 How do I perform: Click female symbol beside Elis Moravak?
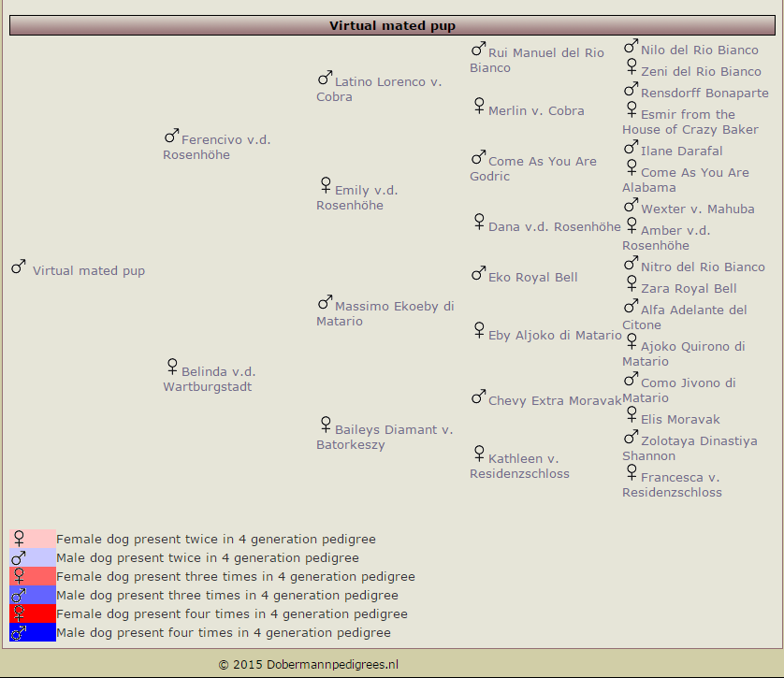click(632, 414)
